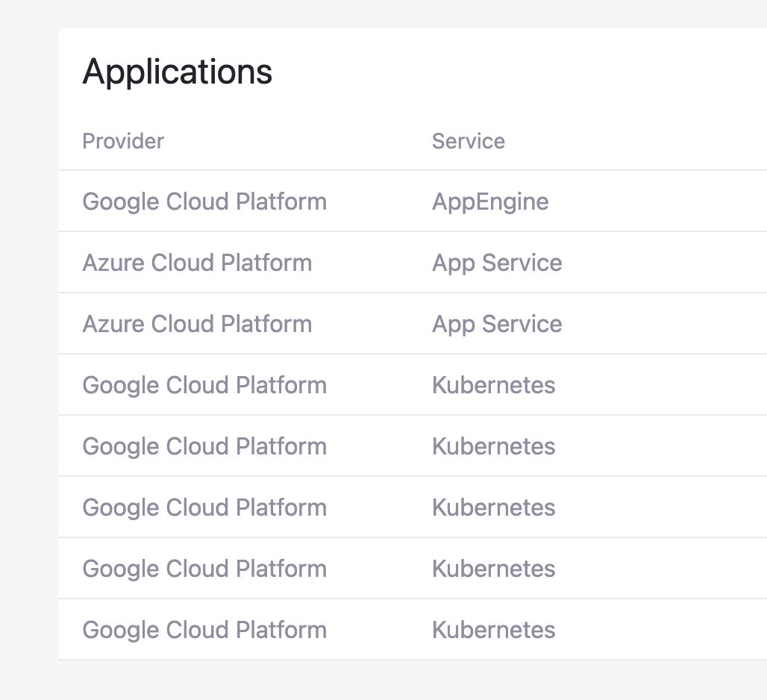This screenshot has width=767, height=700.
Task: Click the Kubernetes cell in the bottom row
Action: (493, 629)
